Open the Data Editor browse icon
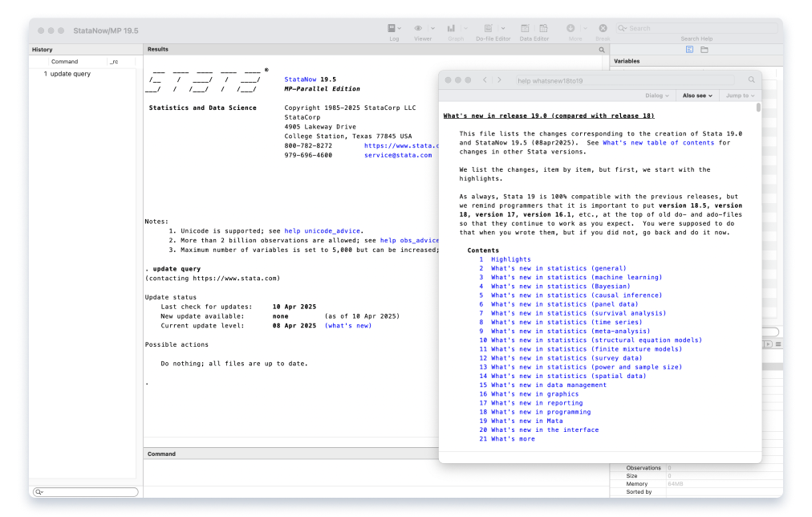 coord(543,28)
